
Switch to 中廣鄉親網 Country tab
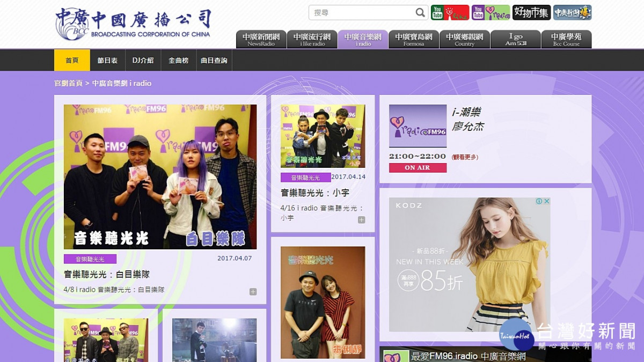coord(465,39)
